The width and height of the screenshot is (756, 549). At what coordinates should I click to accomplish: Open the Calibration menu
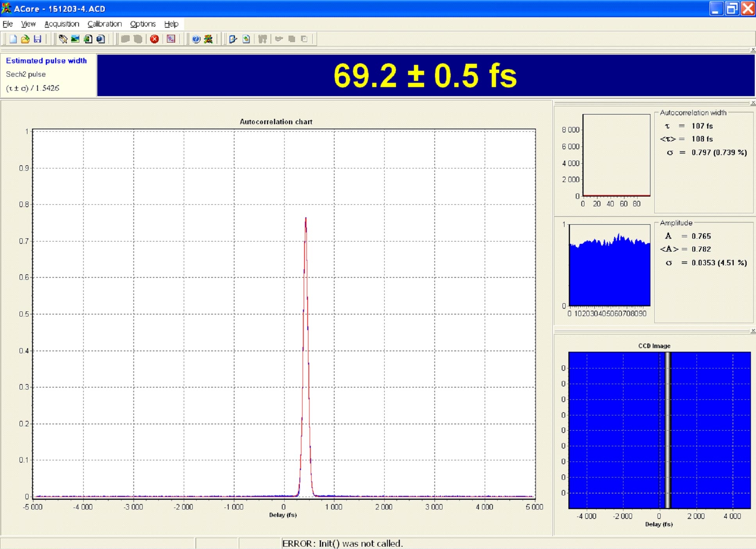(x=104, y=24)
